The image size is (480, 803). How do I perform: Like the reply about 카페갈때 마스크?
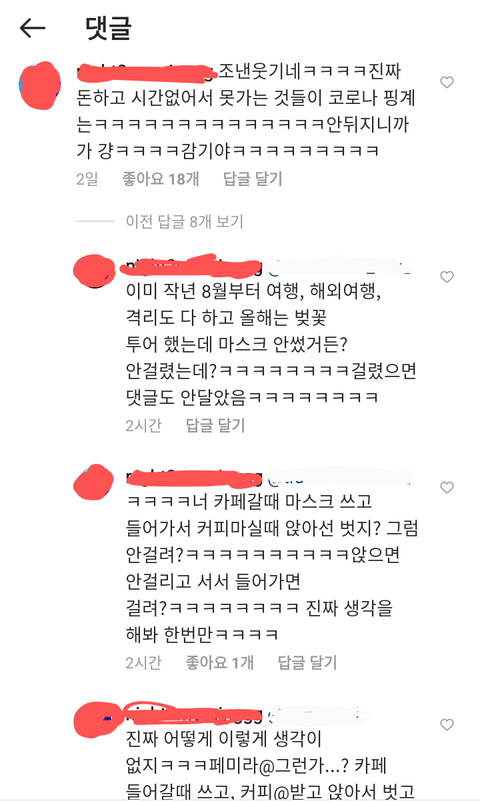tap(447, 488)
